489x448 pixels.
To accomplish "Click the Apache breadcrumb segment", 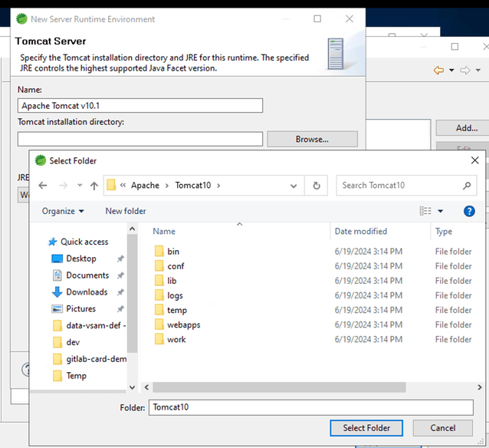I will pos(145,186).
